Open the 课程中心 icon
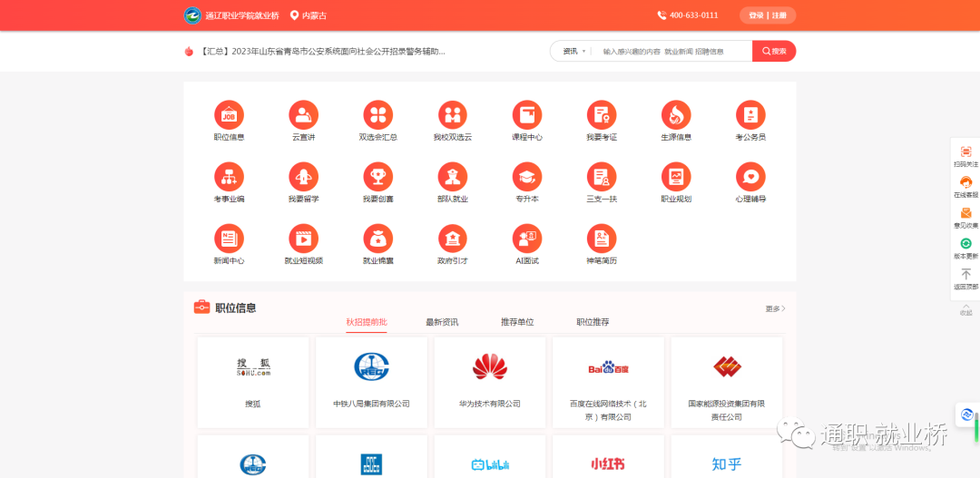Viewport: 980px width, 478px height. click(x=527, y=115)
